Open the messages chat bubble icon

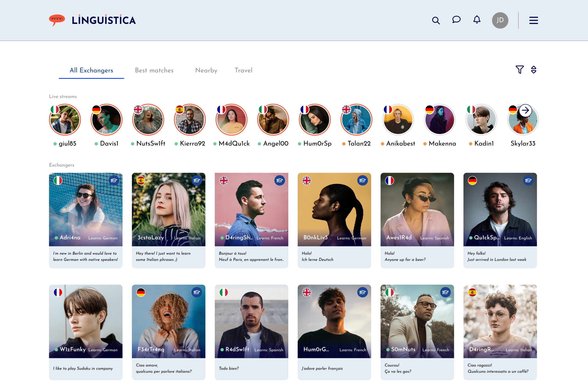pos(456,20)
